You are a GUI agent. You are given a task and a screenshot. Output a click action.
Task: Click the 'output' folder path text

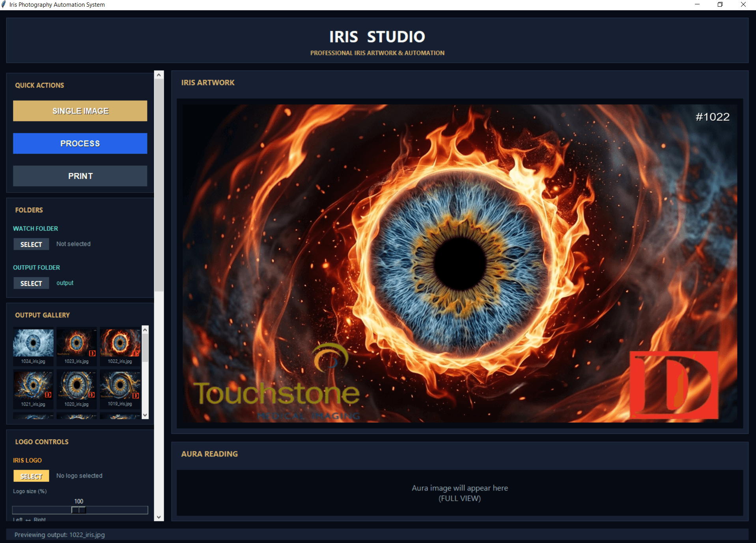[65, 283]
